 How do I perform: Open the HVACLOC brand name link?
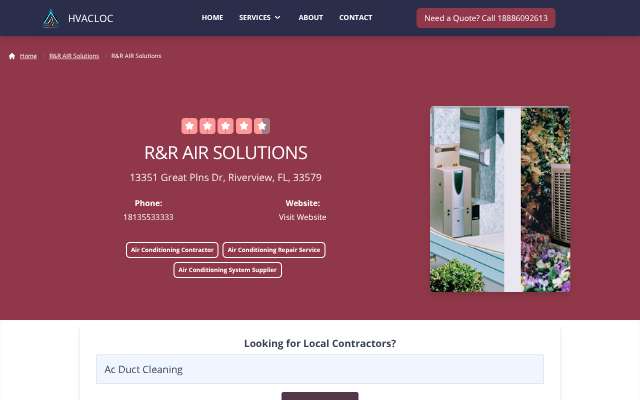[91, 18]
